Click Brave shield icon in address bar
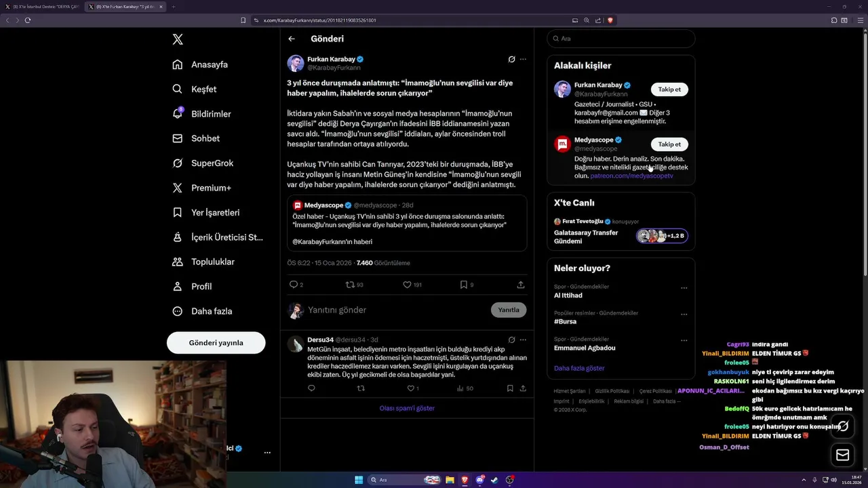The image size is (868, 488). [x=610, y=20]
